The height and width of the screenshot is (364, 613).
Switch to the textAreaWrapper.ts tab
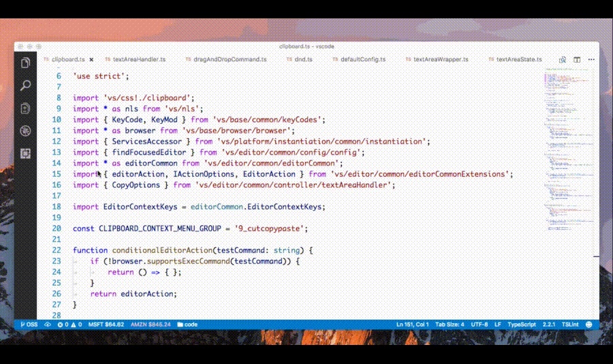click(437, 59)
